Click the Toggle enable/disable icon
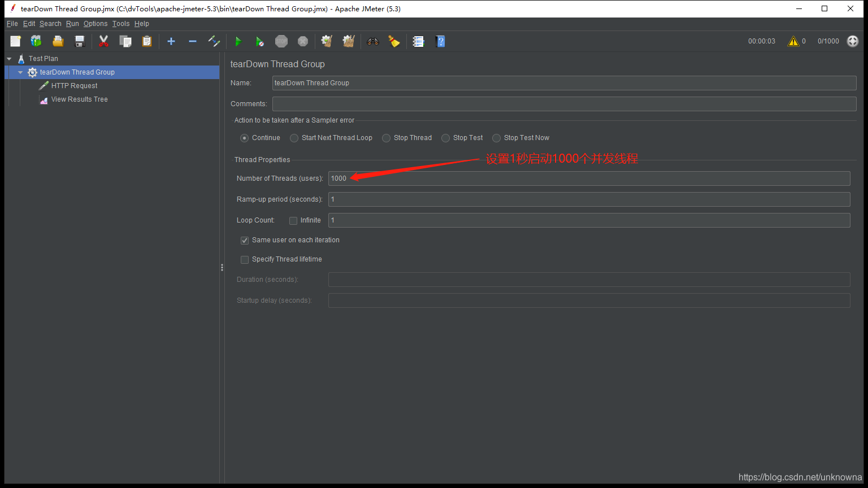868x488 pixels. 214,41
